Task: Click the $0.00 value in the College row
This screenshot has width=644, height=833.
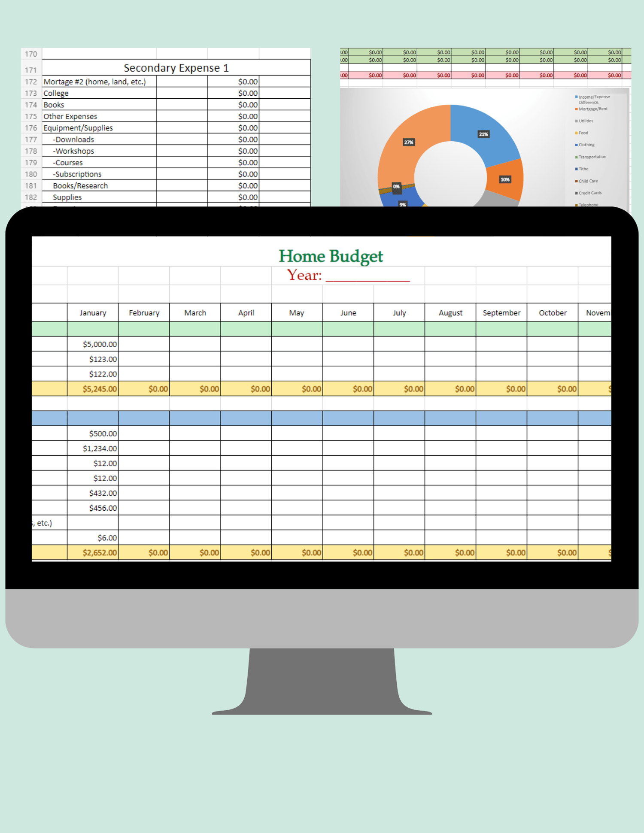Action: (234, 93)
